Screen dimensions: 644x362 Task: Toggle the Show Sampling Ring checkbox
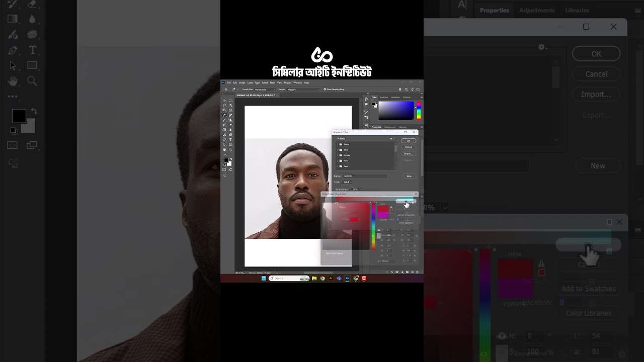(x=325, y=89)
